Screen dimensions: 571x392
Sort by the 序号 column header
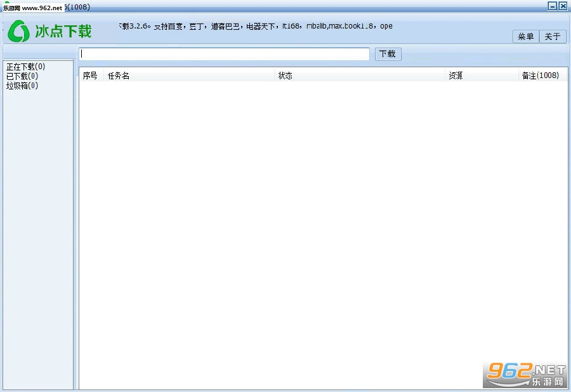tap(90, 75)
